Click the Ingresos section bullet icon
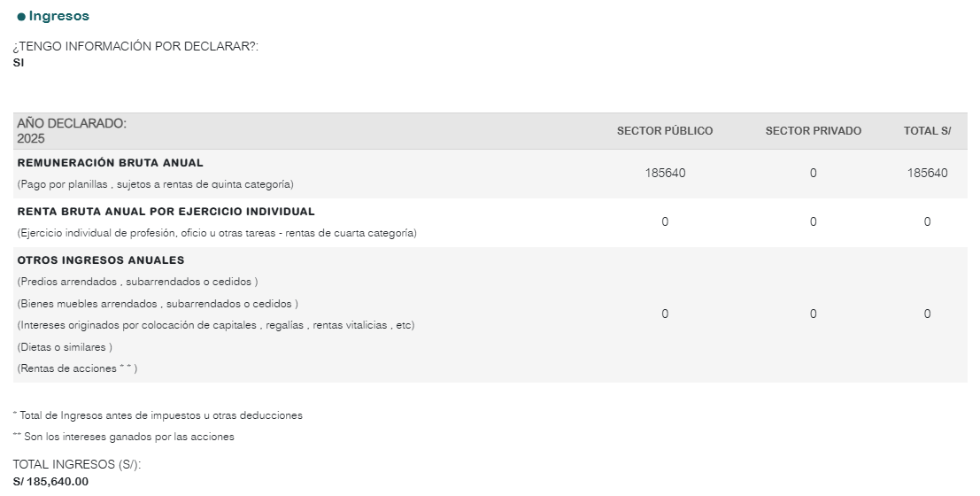Viewport: 980px width, 496px height. 21,17
